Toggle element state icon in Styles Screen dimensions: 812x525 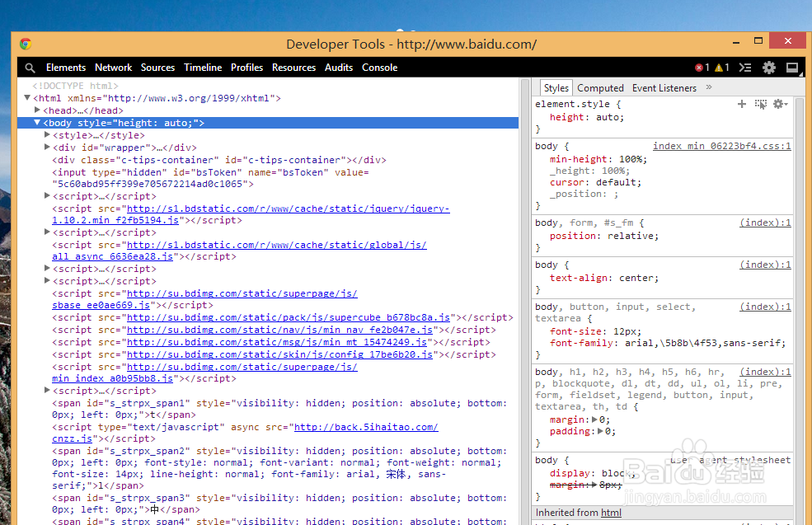(x=761, y=104)
